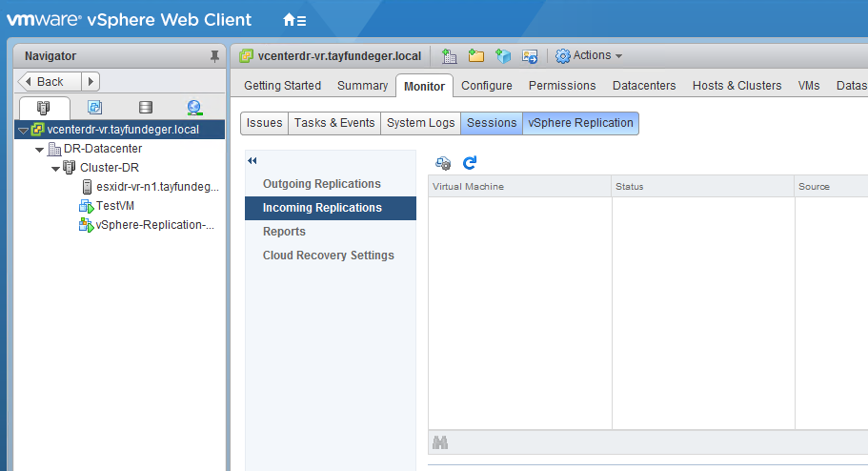This screenshot has height=471, width=868.
Task: Sort by the Status column
Action: click(703, 187)
